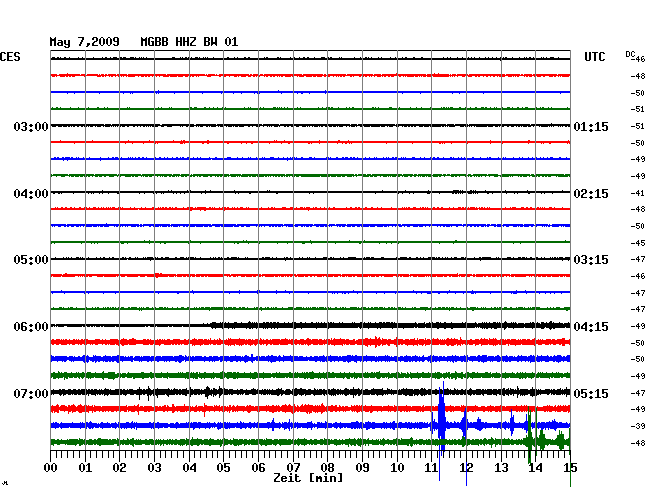The height and width of the screenshot is (494, 650).
Task: Click the '04' minute axis label
Action: [x=189, y=467]
